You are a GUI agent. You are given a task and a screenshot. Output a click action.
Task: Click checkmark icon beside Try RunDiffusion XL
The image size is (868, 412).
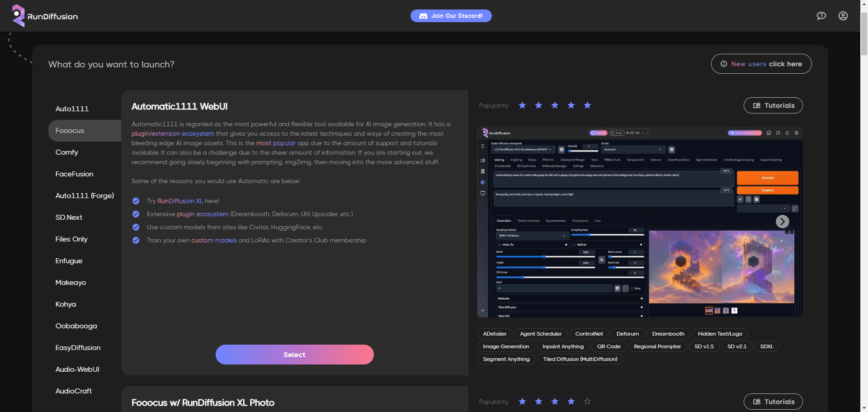(x=136, y=201)
